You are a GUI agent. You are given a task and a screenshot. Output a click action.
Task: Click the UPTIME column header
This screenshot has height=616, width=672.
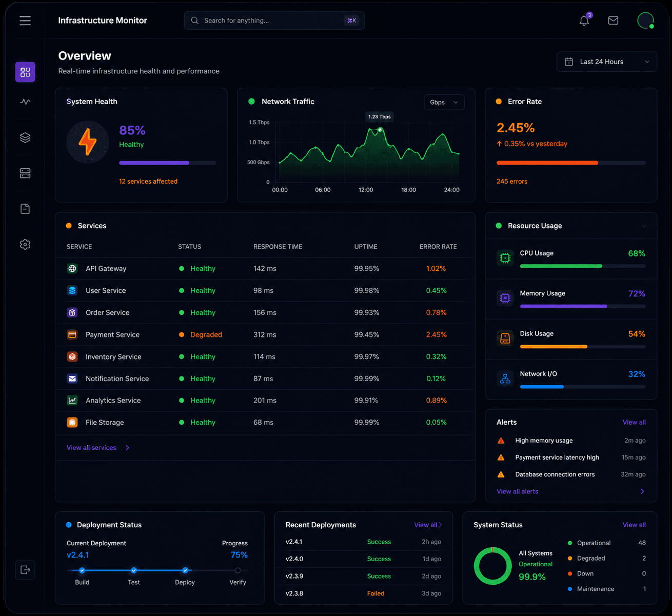(x=366, y=247)
